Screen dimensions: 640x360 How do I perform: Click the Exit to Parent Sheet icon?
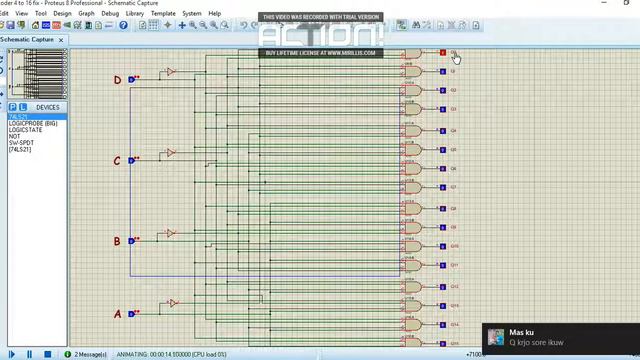pyautogui.click(x=462, y=25)
